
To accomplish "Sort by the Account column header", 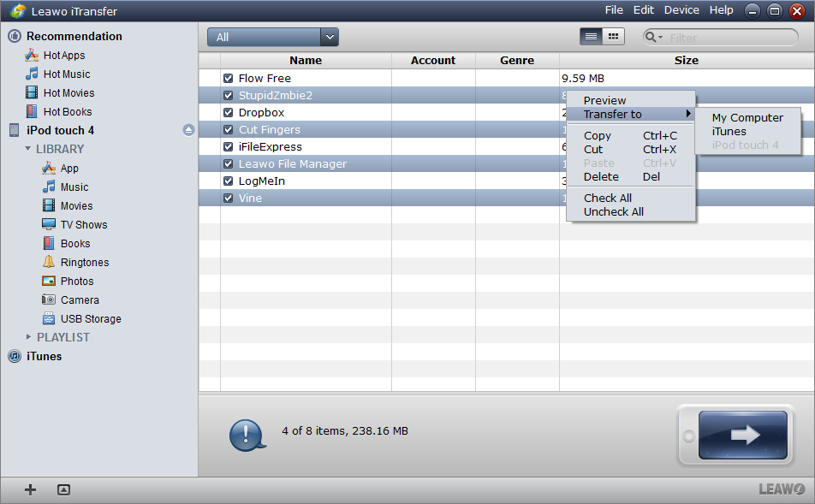I will point(433,60).
